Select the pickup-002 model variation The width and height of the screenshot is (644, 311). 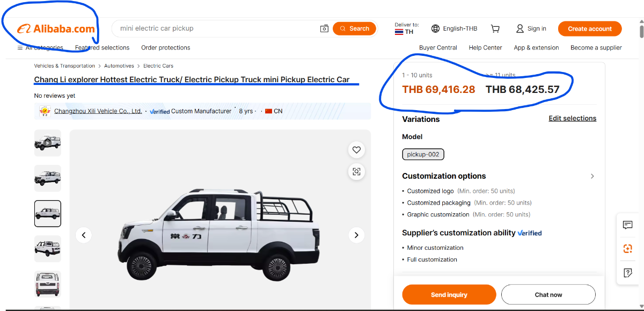423,155
